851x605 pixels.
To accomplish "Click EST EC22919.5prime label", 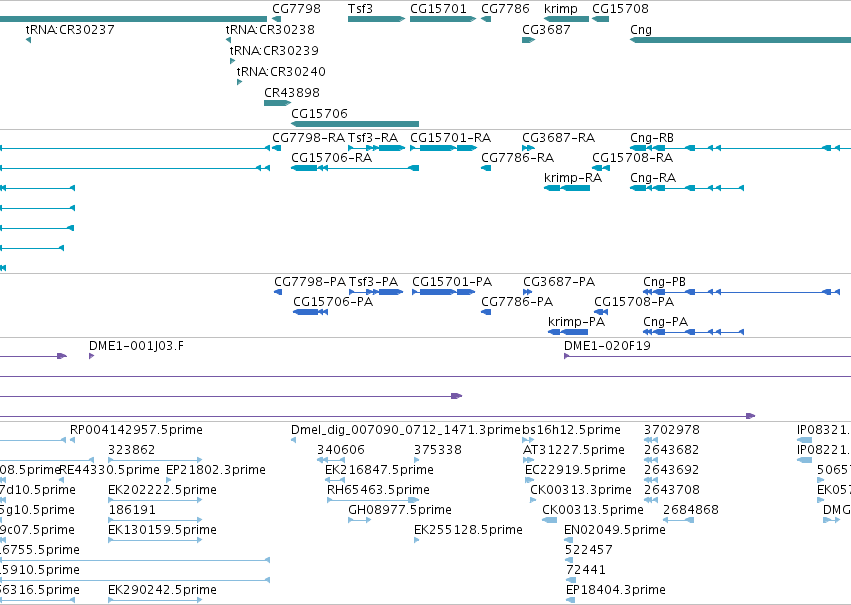I will pos(575,470).
